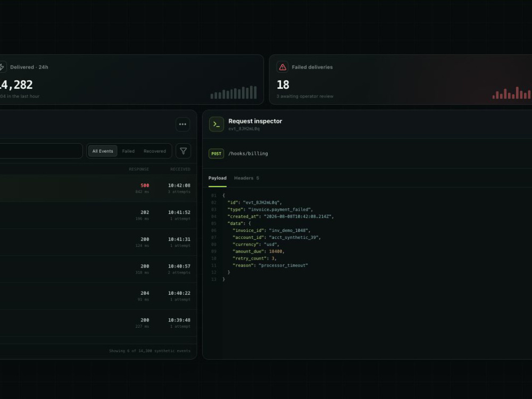532x399 pixels.
Task: Click the Failed deliveries warning triangle icon
Action: tap(282, 67)
